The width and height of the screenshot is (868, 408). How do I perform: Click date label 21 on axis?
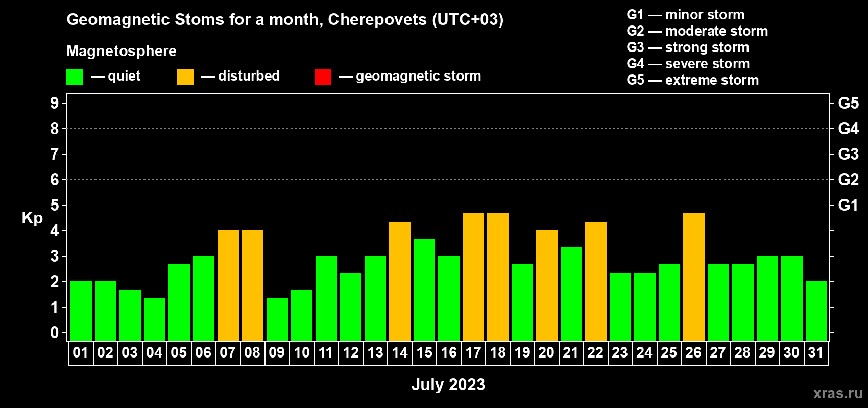(x=571, y=352)
